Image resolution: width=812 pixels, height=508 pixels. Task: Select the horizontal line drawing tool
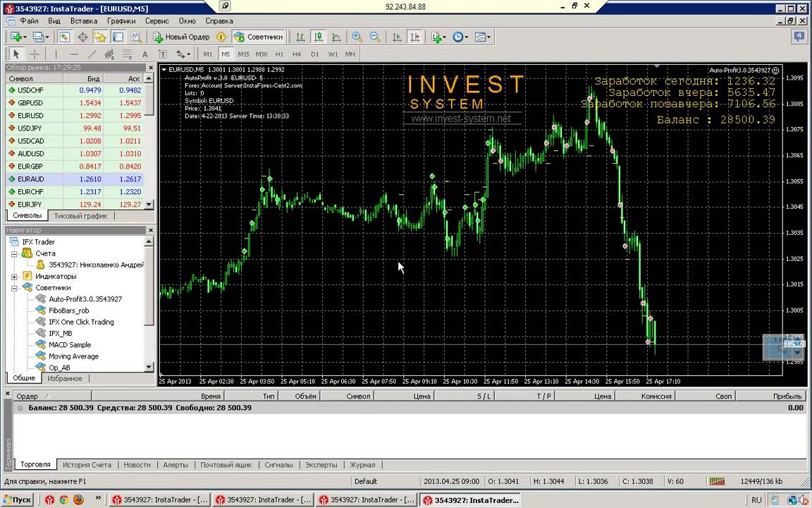[74, 54]
